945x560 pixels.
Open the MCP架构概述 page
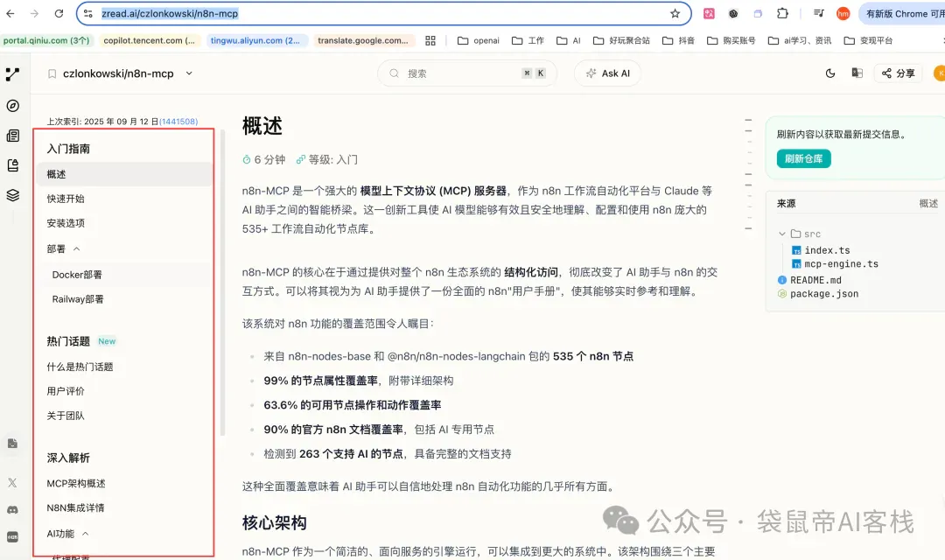pos(76,484)
